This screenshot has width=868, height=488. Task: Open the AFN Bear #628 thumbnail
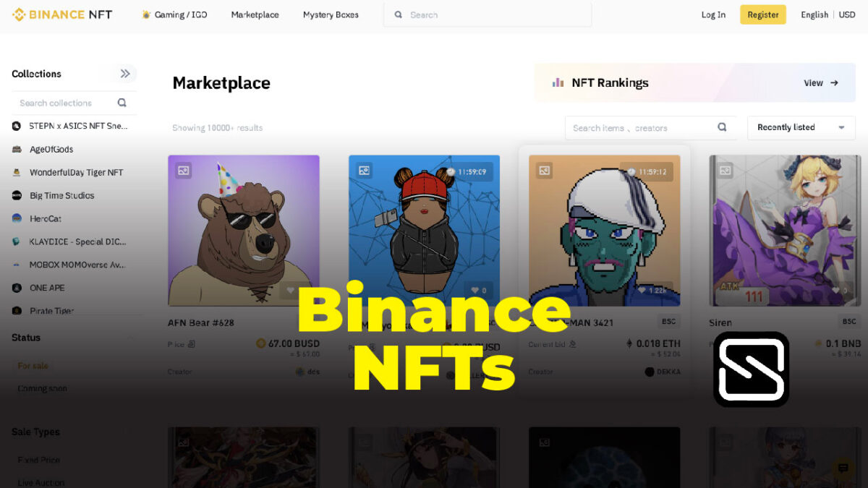[244, 231]
